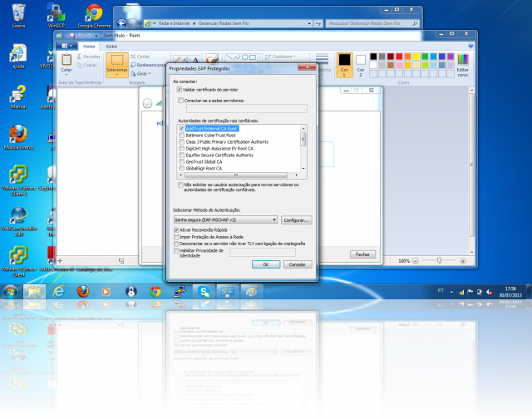Image resolution: width=532 pixels, height=419 pixels.
Task: Click Rede e Internet breadcrumb in Explorer
Action: pyautogui.click(x=174, y=23)
